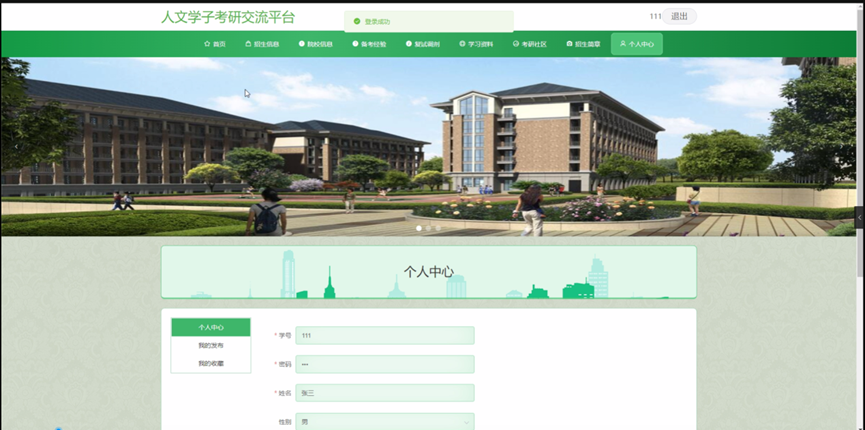Click into the 密码 password field

click(385, 364)
